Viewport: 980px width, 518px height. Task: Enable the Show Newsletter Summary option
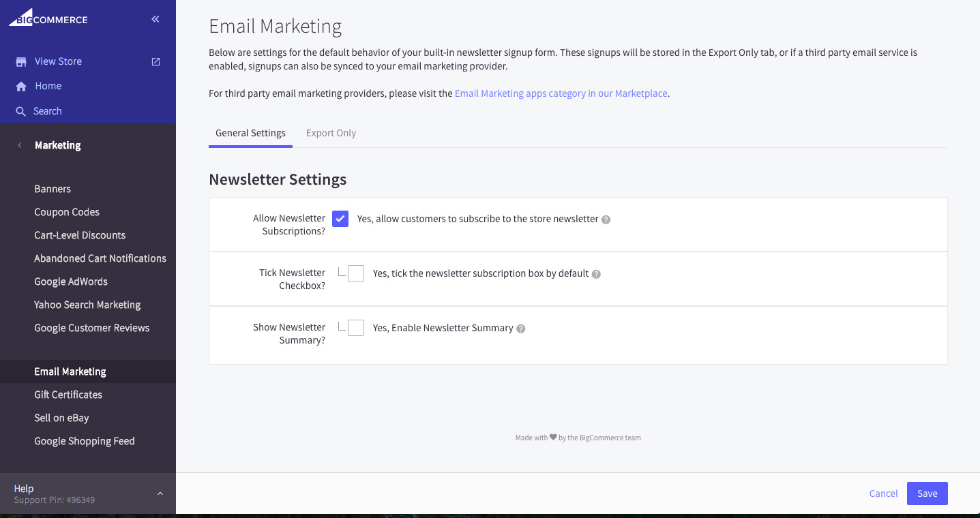click(355, 327)
